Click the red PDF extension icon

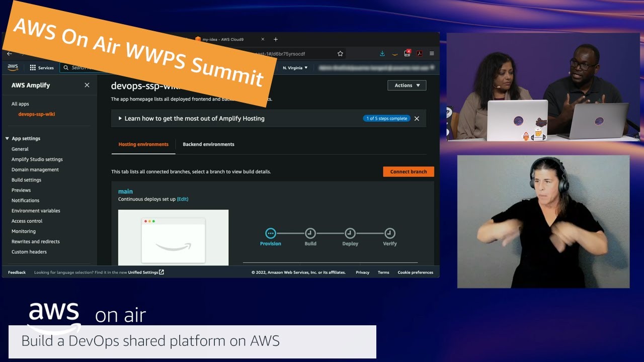(420, 53)
